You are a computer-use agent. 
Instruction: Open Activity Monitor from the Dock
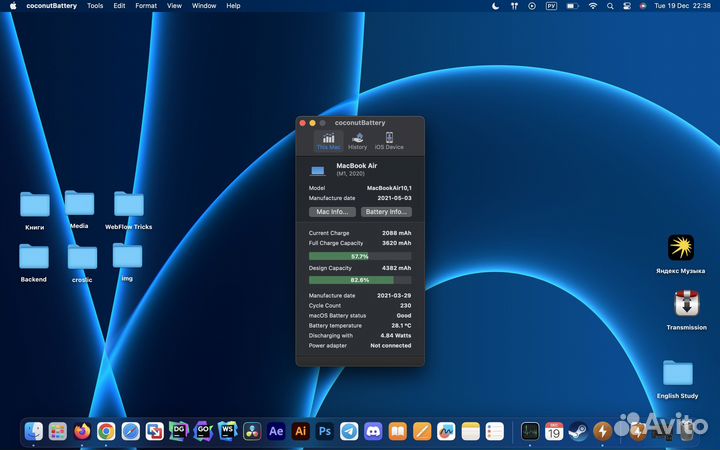pos(530,431)
